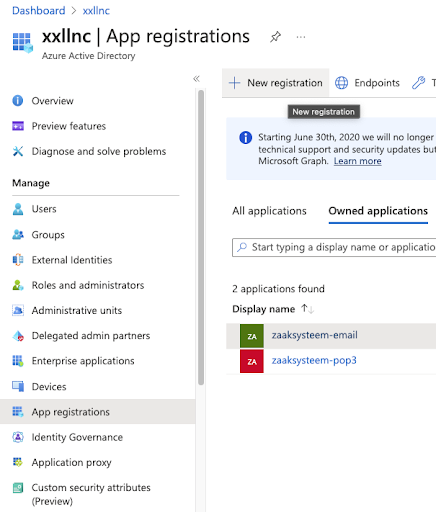Click the plus icon for New registration

pyautogui.click(x=235, y=83)
